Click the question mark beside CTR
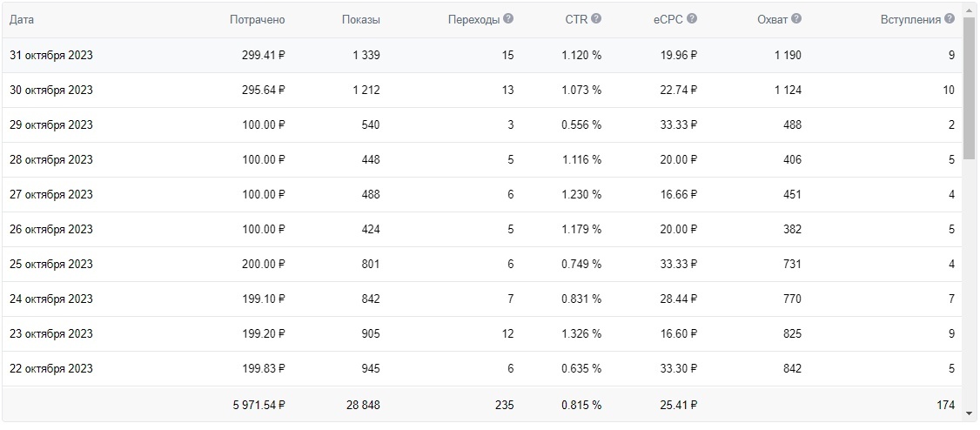The width and height of the screenshot is (980, 430). pyautogui.click(x=596, y=18)
